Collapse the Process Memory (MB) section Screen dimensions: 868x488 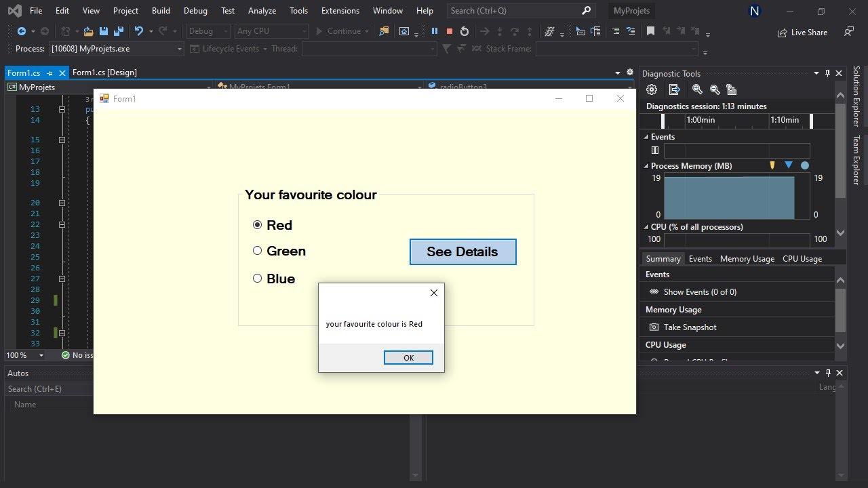coord(646,166)
